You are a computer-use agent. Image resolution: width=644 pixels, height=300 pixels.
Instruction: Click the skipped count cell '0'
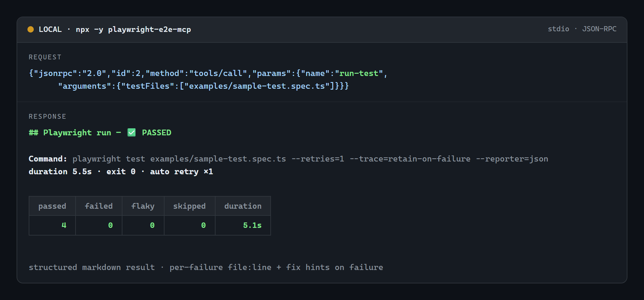[x=190, y=225]
